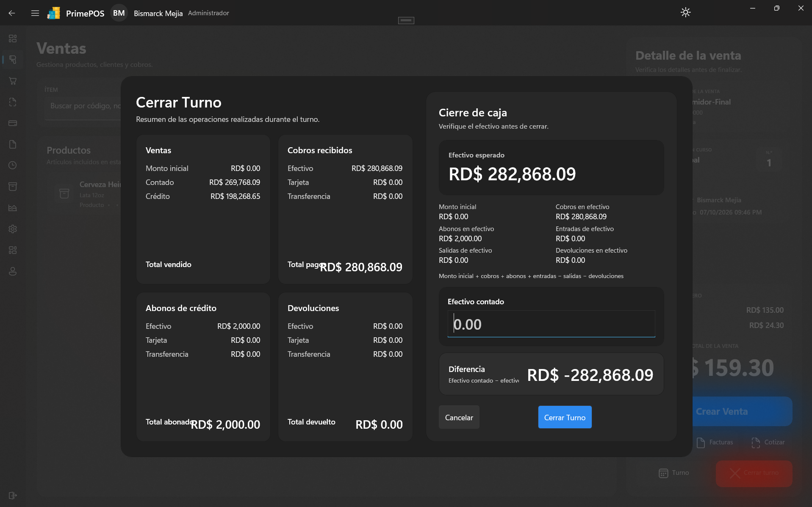Click the Efectivo contado input field
Viewport: 812px width, 507px height.
[551, 324]
